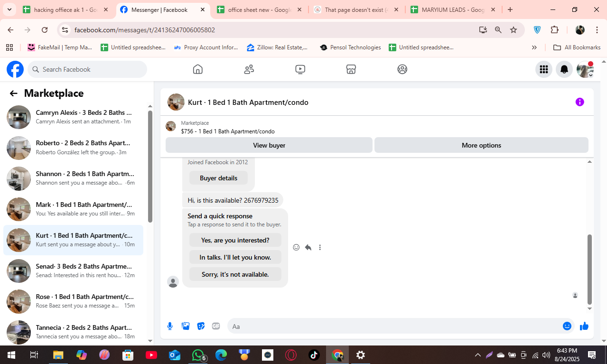The height and width of the screenshot is (364, 607).
Task: Open All Bookmarks folder
Action: pos(577,47)
